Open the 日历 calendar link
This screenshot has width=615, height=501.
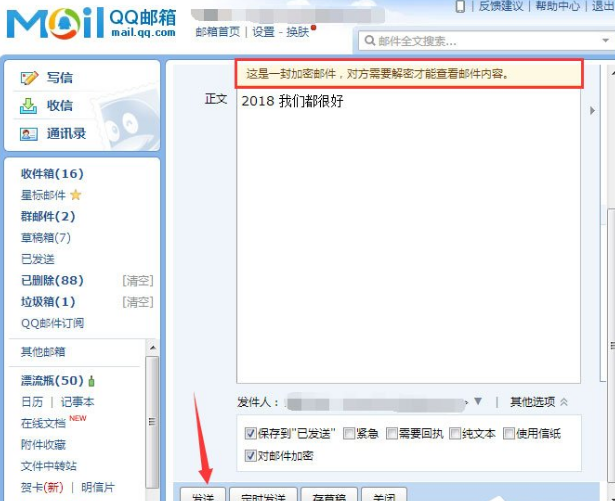[x=32, y=402]
